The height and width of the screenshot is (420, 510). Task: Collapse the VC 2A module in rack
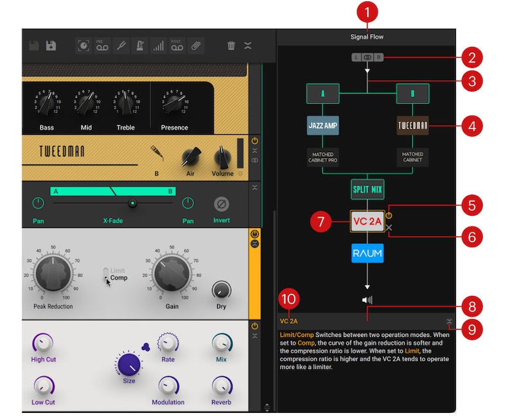tap(254, 244)
